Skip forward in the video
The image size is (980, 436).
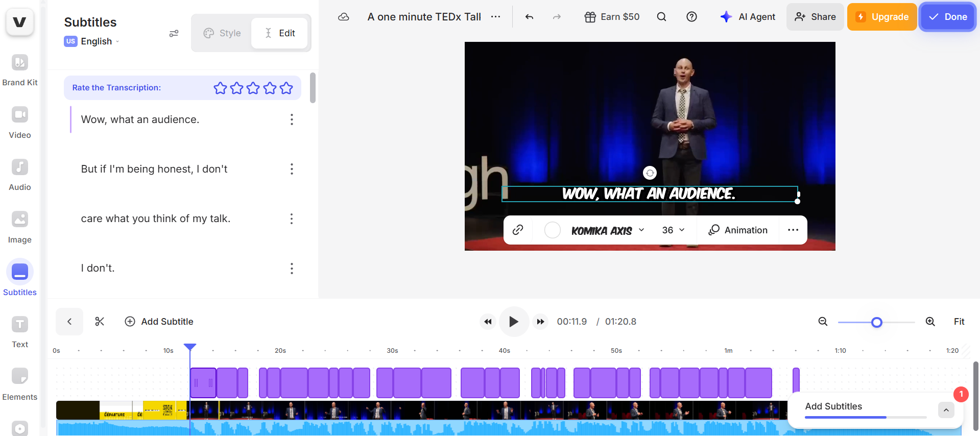[x=540, y=322]
